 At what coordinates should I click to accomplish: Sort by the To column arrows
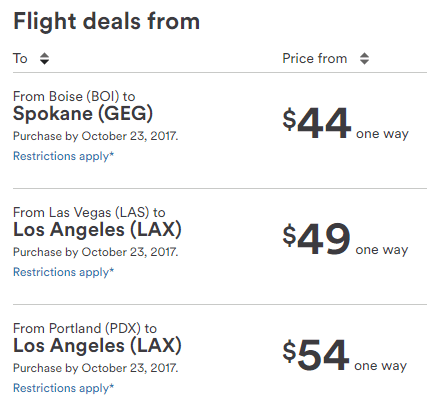[x=44, y=59]
